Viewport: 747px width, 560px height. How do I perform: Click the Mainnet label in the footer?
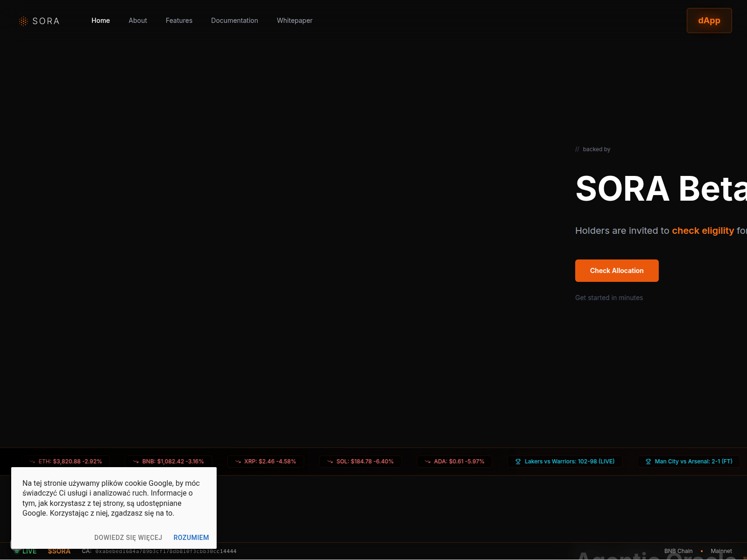tap(721, 551)
